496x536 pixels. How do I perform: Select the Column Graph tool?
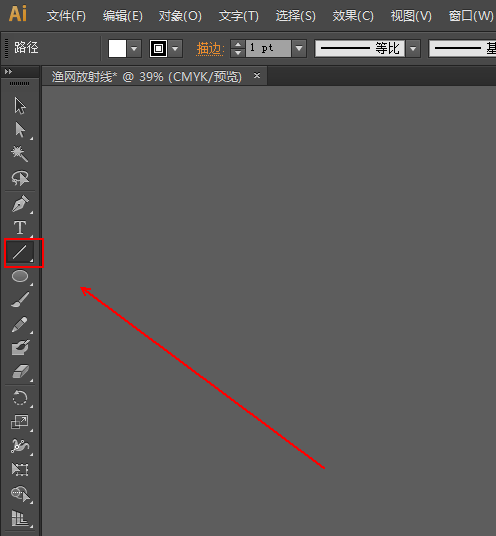pyautogui.click(x=20, y=518)
